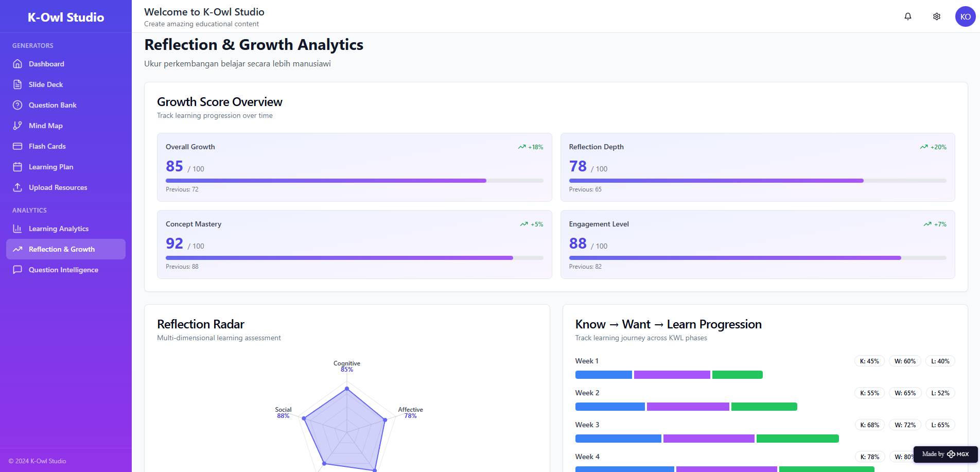Click the MGX logo in Made by badge

pyautogui.click(x=958, y=454)
